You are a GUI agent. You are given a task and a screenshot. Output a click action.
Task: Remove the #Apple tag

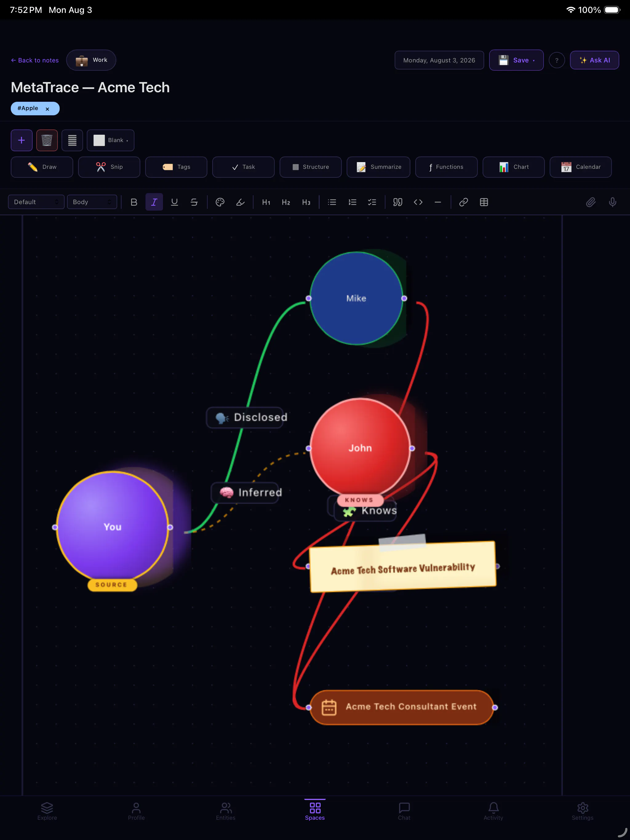47,109
